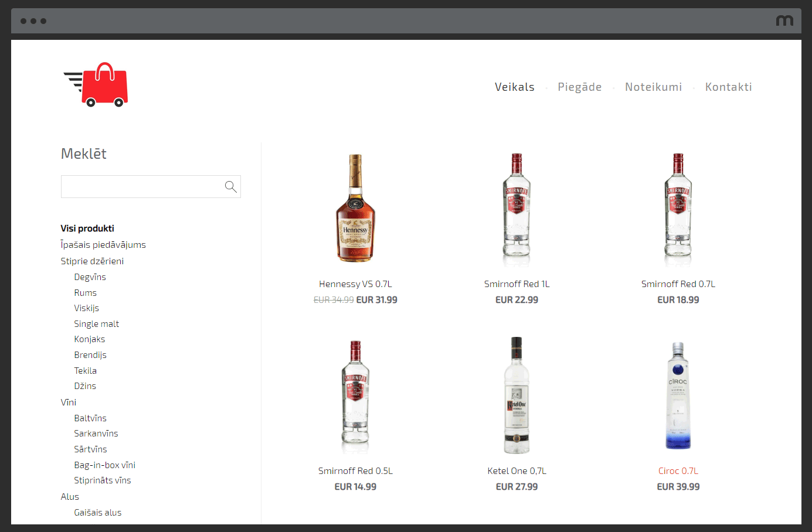Select the Stiprināts vīns subcategory
Viewport: 812px width, 532px height.
coord(103,480)
